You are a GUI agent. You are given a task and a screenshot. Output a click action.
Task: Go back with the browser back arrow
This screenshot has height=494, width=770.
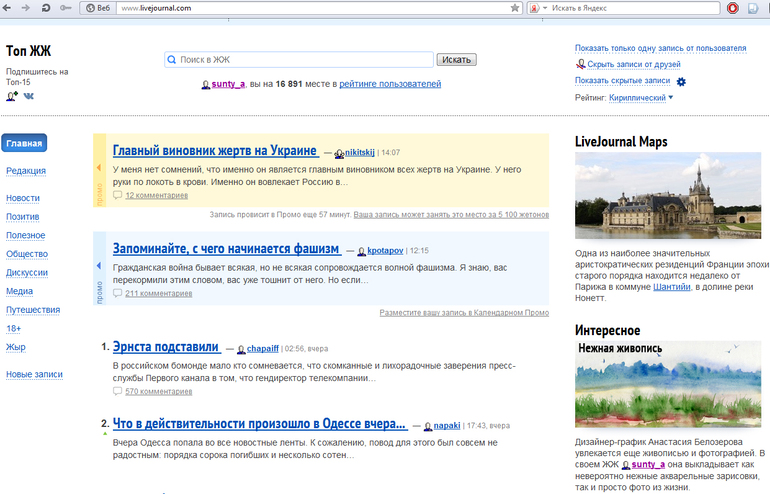click(7, 8)
